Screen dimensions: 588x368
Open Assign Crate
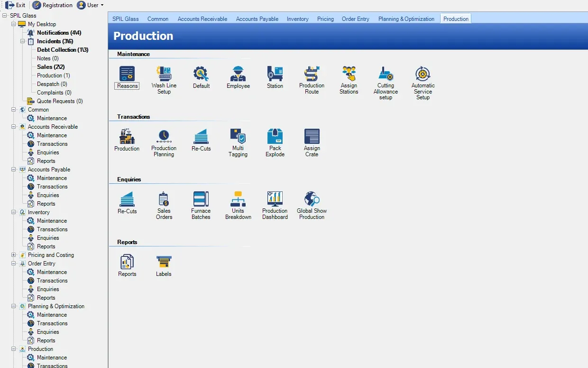coord(312,143)
